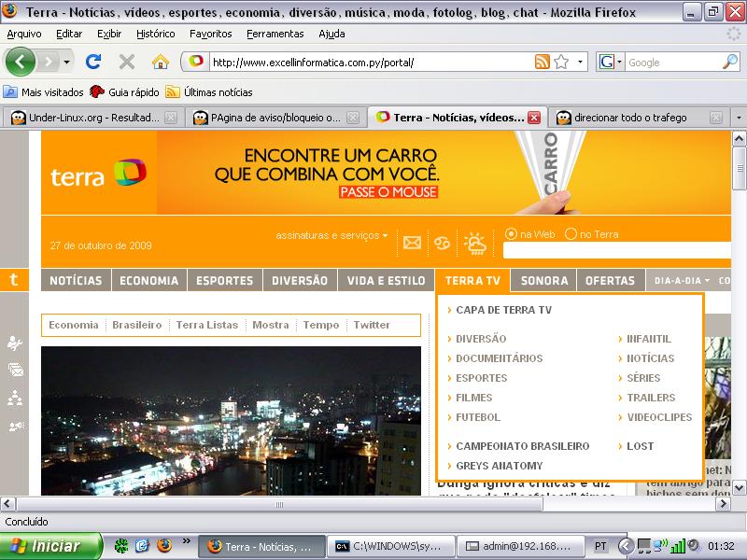Image resolution: width=747 pixels, height=560 pixels.
Task: Click the people group sidebar icon
Action: (15, 398)
